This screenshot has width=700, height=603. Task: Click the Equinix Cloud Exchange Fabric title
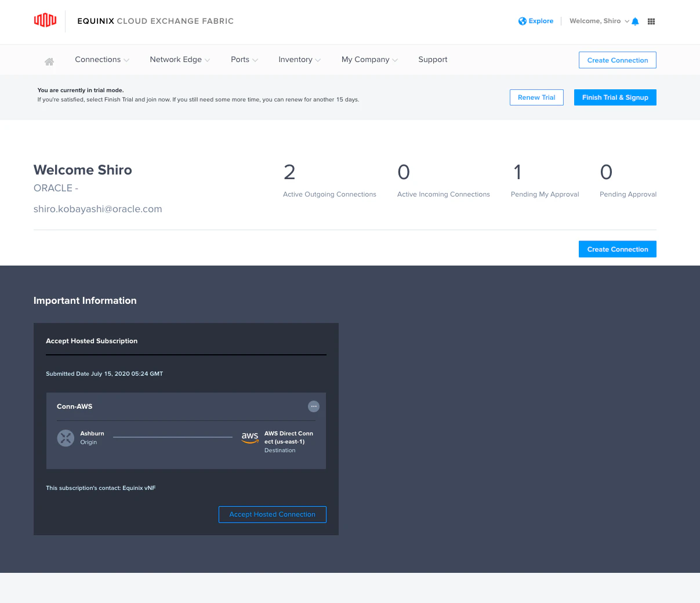[x=155, y=21]
